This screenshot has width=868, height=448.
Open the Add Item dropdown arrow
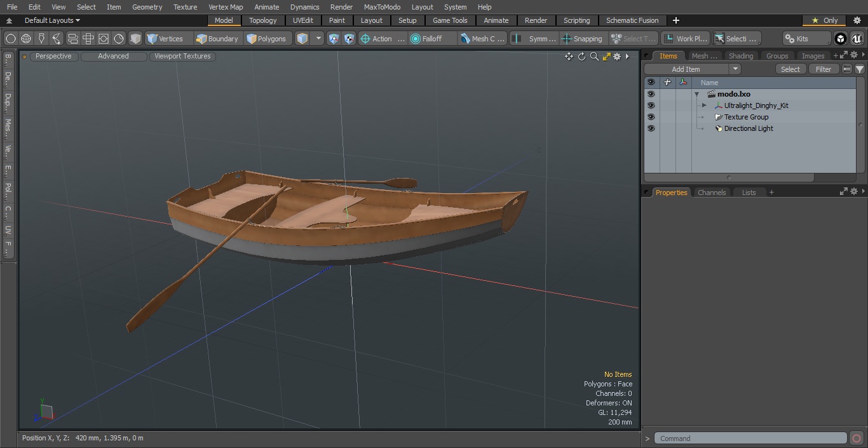(735, 69)
